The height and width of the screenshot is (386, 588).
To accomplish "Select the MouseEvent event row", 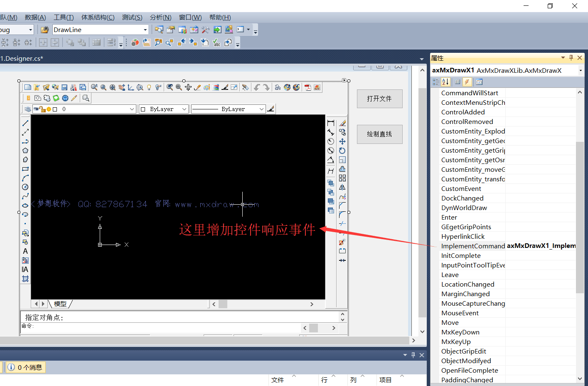I will tap(508, 313).
